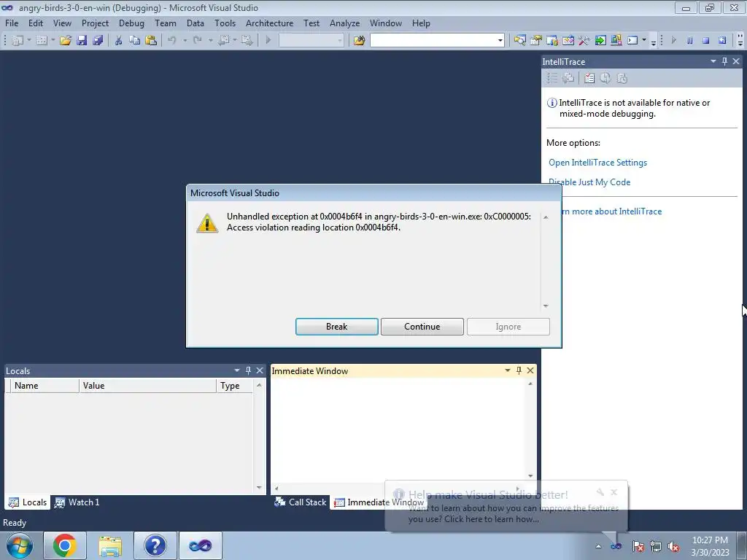Click the Open File folder icon
Screen dimensions: 747x560
click(x=65, y=41)
